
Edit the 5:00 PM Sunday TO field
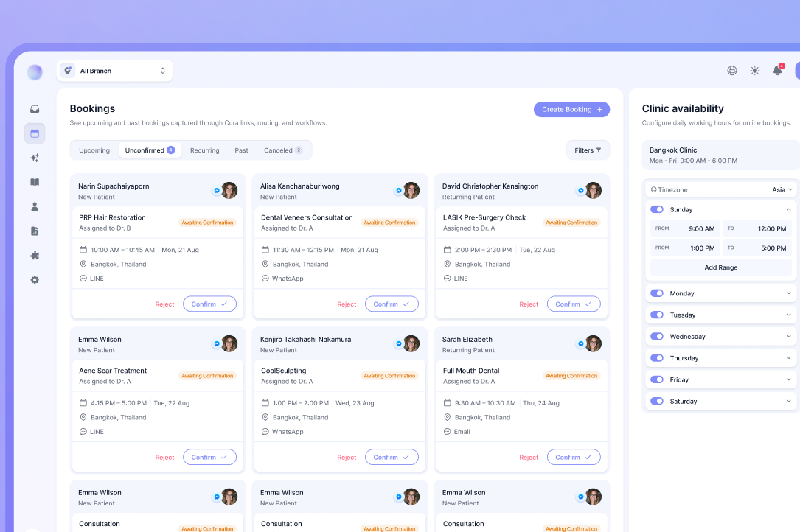point(757,248)
